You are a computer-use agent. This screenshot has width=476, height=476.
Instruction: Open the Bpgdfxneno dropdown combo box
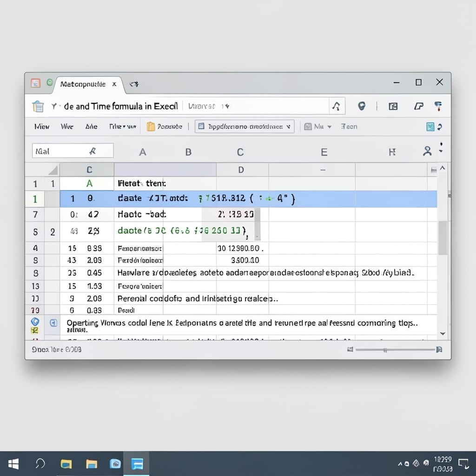tap(245, 126)
